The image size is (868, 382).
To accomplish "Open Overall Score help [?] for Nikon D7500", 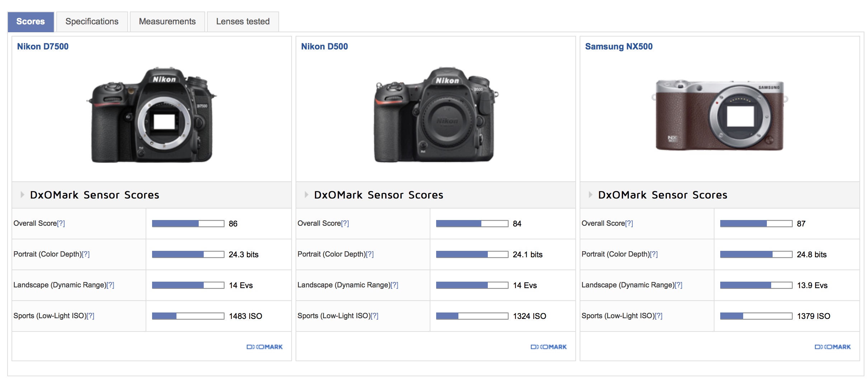I will 61,223.
